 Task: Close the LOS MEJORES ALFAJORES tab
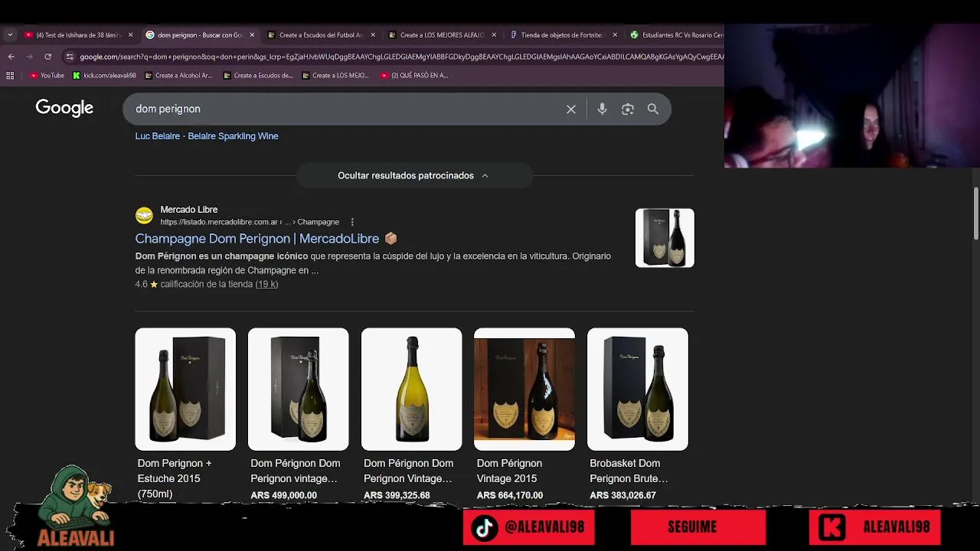[x=494, y=34]
